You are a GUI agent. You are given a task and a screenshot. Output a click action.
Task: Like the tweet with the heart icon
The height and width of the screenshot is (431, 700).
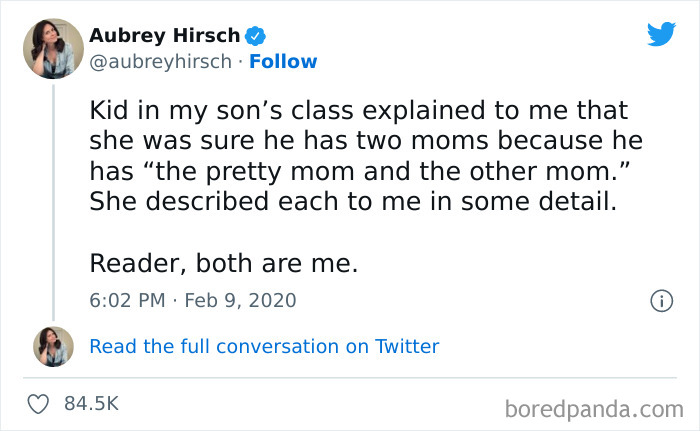pos(41,404)
